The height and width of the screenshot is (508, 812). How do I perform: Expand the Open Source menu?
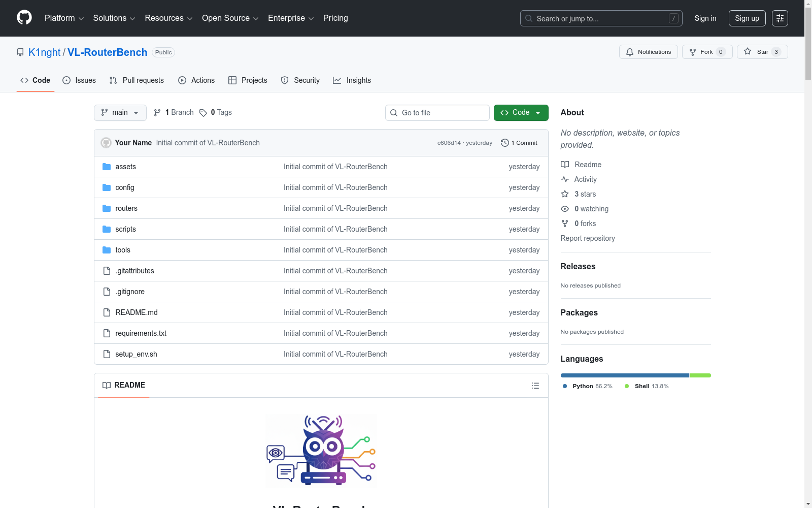point(230,18)
